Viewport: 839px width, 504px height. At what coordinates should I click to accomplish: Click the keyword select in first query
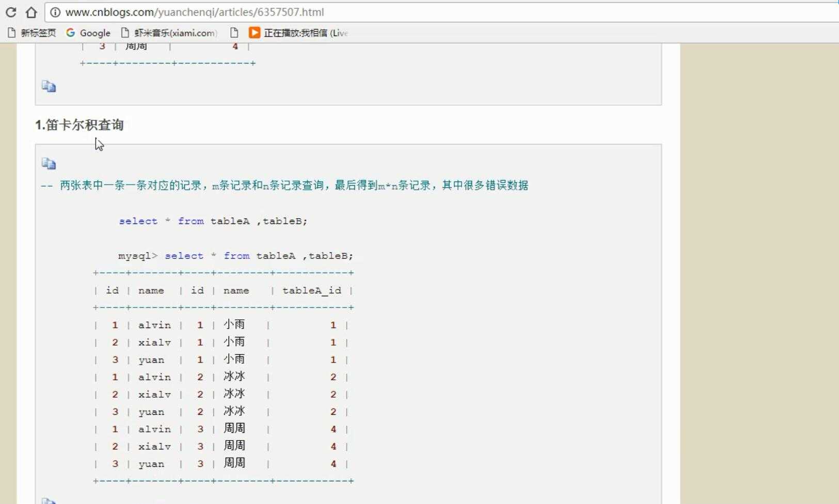click(138, 221)
